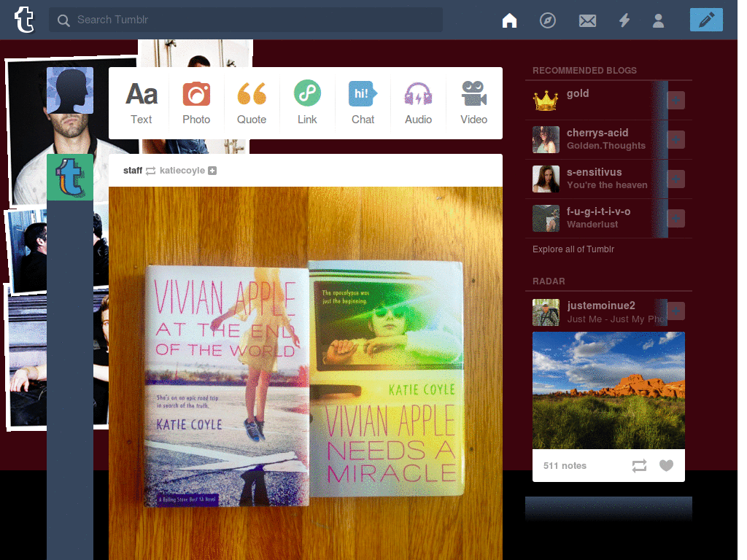Create a new Video post

tap(473, 103)
